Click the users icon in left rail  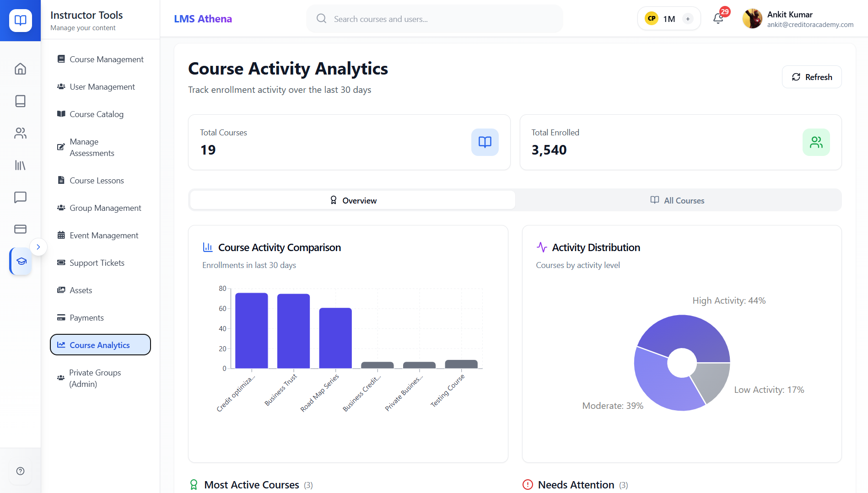point(20,133)
